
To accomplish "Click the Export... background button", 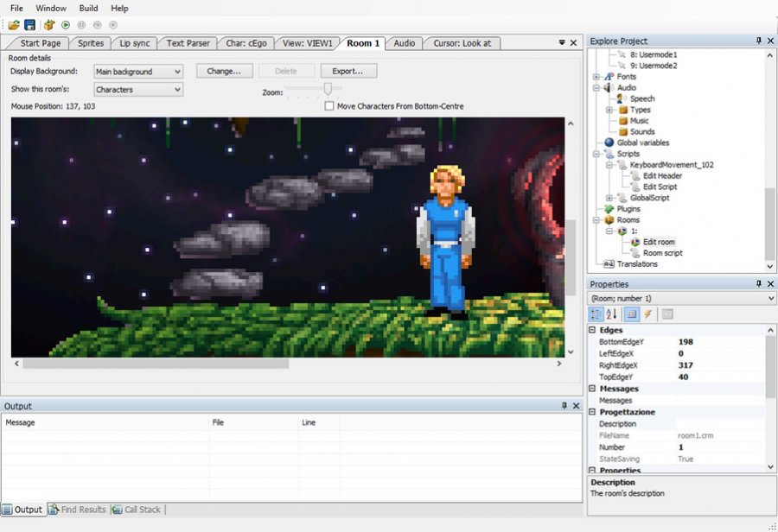I will coord(348,71).
